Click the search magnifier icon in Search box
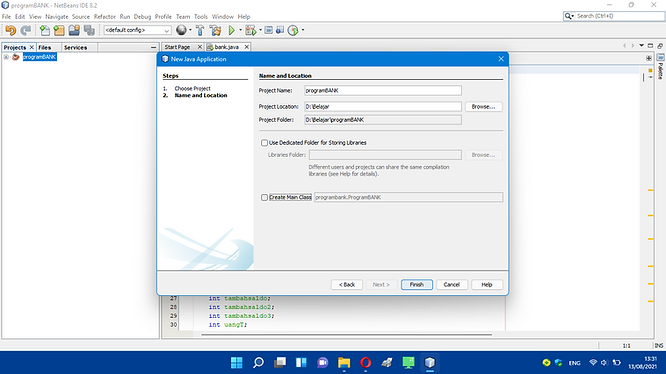Viewport: 666px width, 374px height. 568,16
